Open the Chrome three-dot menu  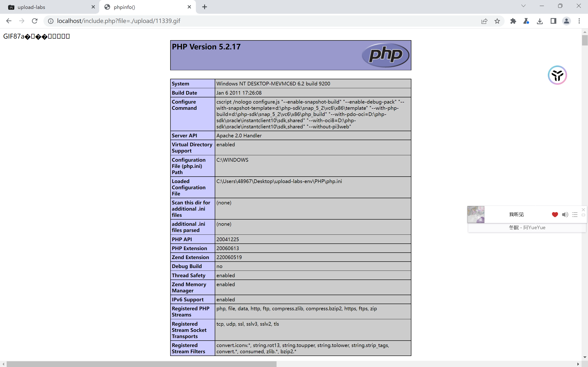[x=579, y=21]
